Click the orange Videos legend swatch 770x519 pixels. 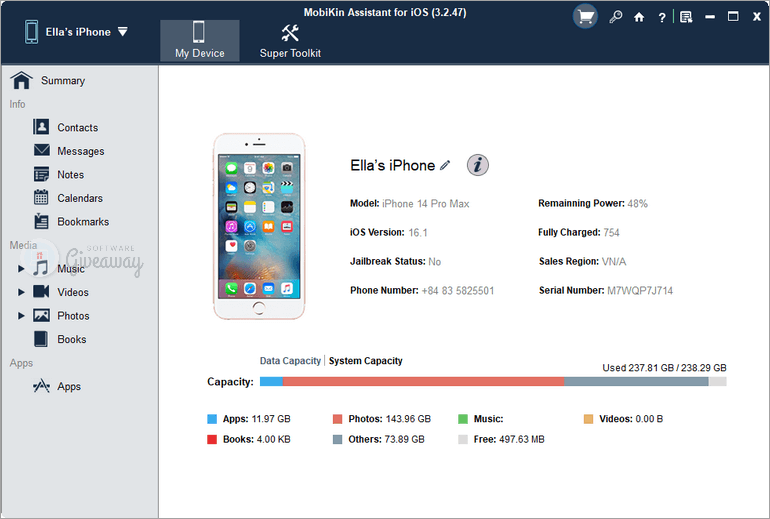(x=588, y=419)
